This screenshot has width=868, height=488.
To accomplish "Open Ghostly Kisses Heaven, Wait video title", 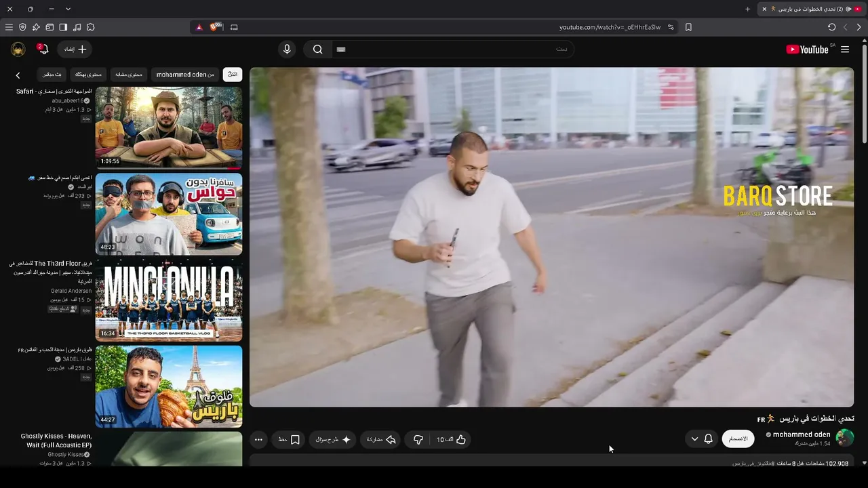I will [56, 441].
